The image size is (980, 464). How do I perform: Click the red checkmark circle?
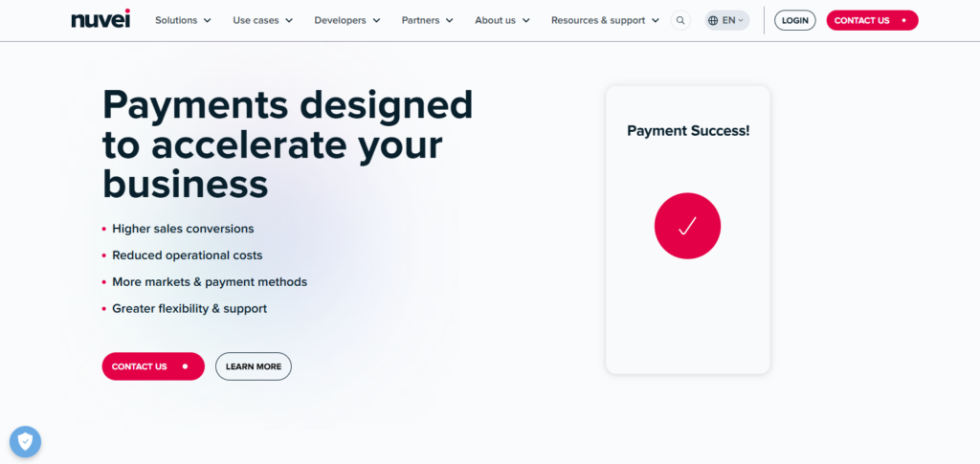(x=687, y=226)
